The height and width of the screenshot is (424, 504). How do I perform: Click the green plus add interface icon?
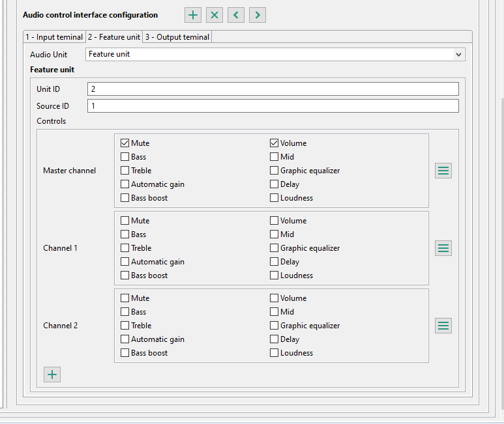point(193,15)
